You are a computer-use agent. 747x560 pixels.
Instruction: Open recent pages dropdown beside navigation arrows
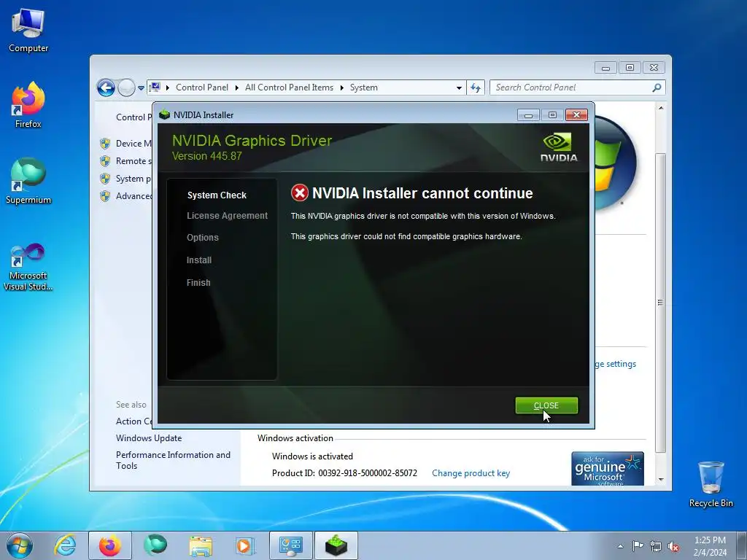tap(141, 88)
